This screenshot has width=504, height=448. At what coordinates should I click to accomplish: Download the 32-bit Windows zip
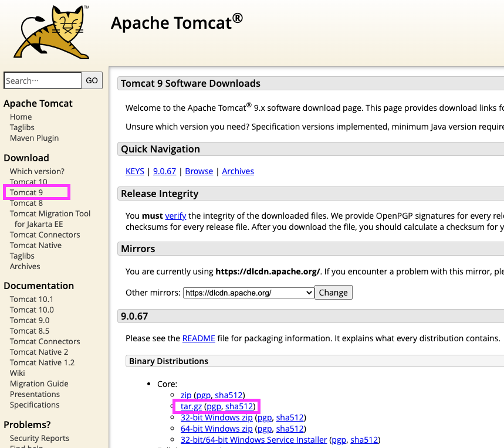click(217, 418)
